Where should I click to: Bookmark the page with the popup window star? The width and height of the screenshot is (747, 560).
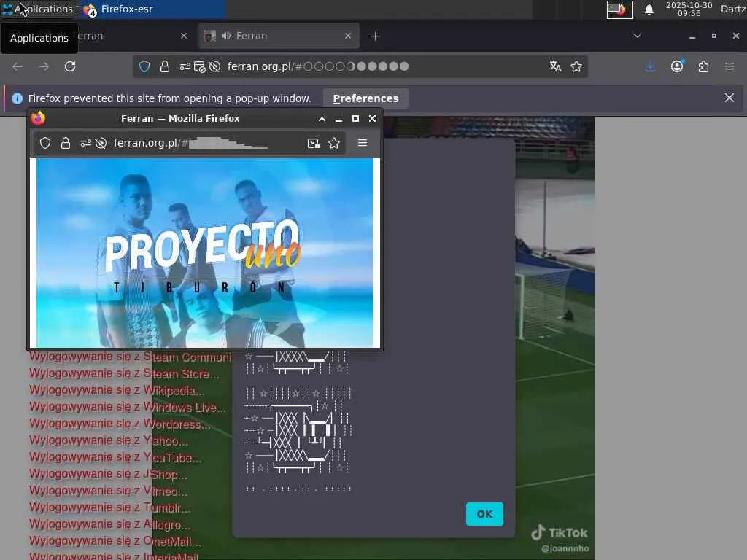click(x=334, y=143)
